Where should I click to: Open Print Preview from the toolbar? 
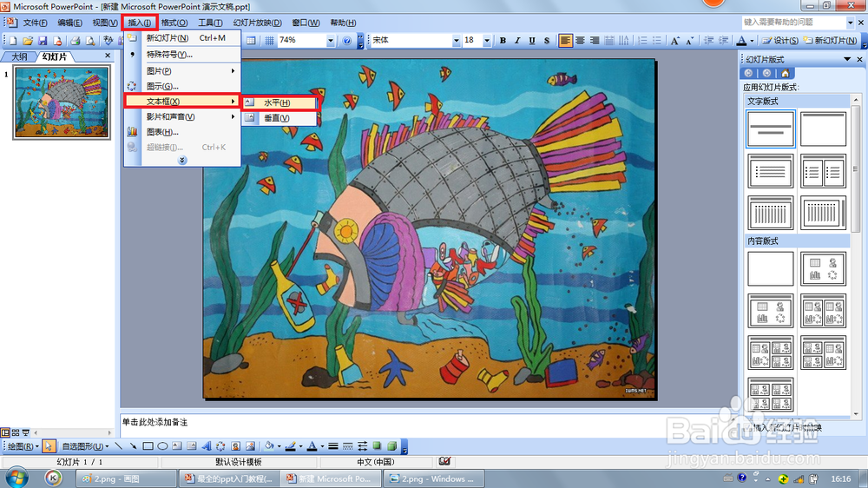tap(89, 41)
